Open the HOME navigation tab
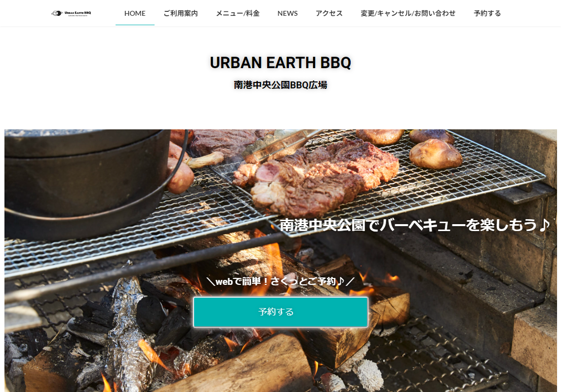Screen dimensions: 561x392 [x=135, y=13]
